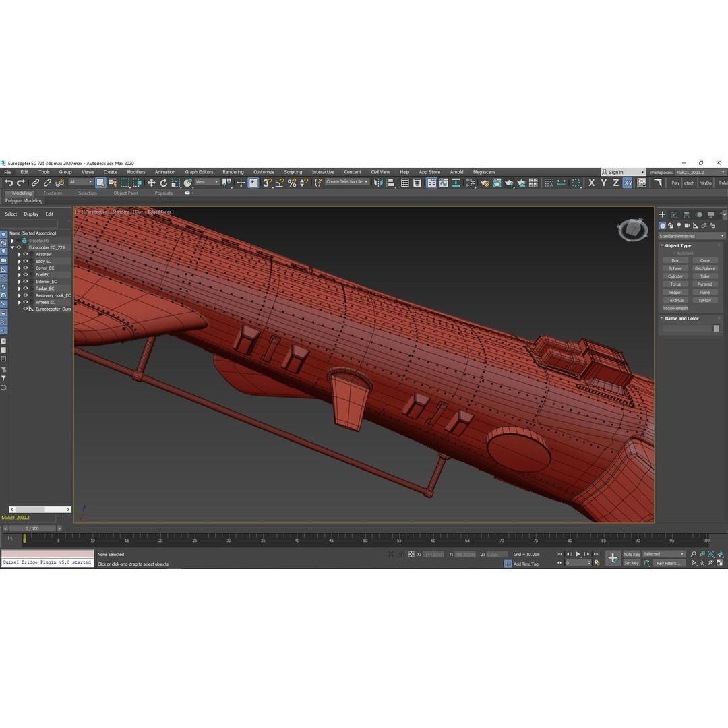
Task: Click the Cylinder object type button
Action: (675, 276)
